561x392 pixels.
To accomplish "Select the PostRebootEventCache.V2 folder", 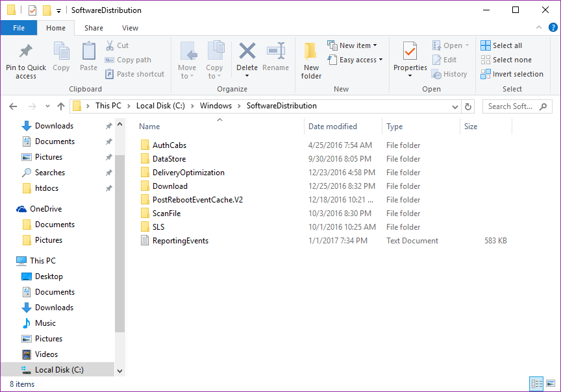I will [192, 200].
